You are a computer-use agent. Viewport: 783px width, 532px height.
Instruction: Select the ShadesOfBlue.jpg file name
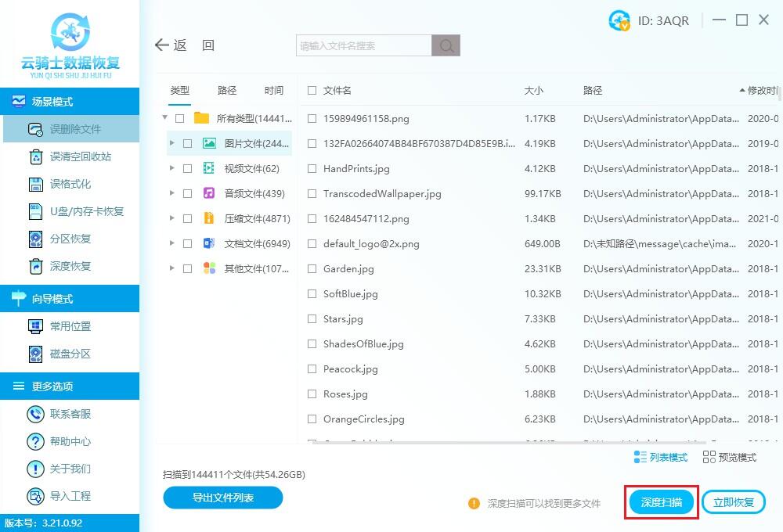363,344
